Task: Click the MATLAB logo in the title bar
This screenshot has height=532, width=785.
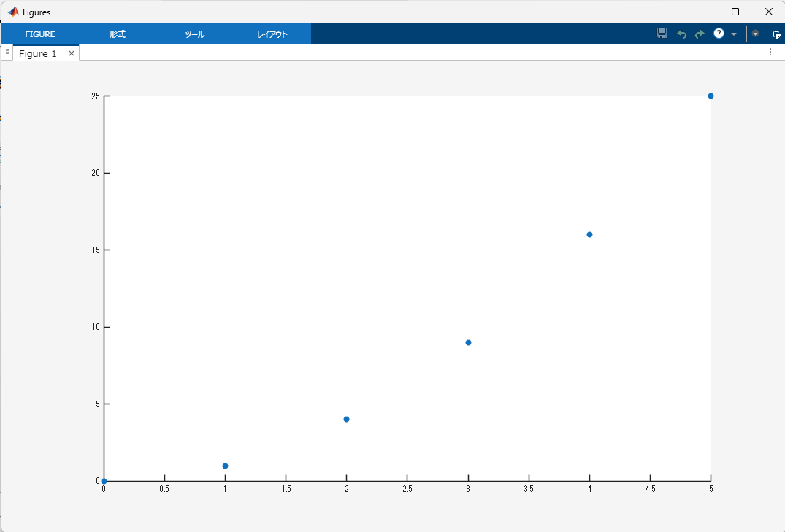Action: click(14, 12)
